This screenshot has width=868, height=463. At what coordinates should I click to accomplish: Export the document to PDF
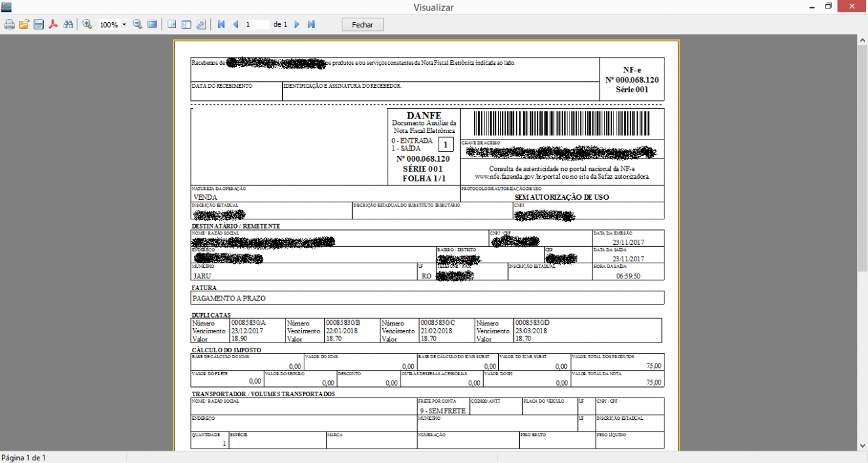point(53,24)
